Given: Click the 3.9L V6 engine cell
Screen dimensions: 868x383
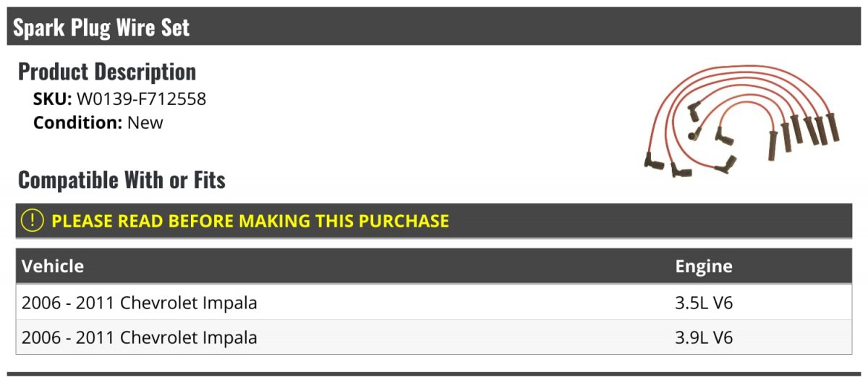Looking at the screenshot, I should [704, 337].
